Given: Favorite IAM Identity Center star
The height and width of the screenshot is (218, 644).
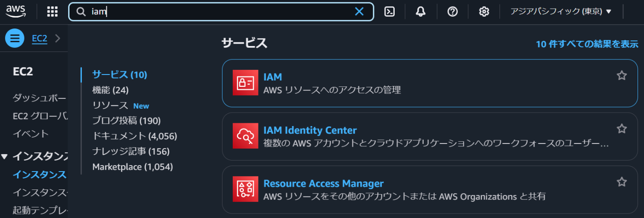Looking at the screenshot, I should point(621,129).
